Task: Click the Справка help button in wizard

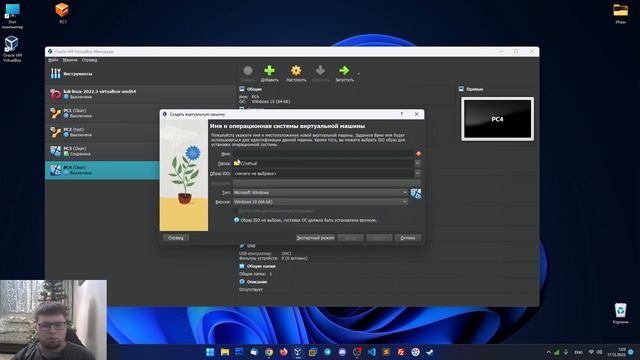Action: click(176, 238)
